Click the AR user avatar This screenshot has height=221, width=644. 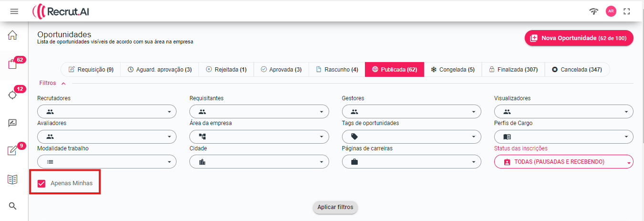click(x=611, y=11)
